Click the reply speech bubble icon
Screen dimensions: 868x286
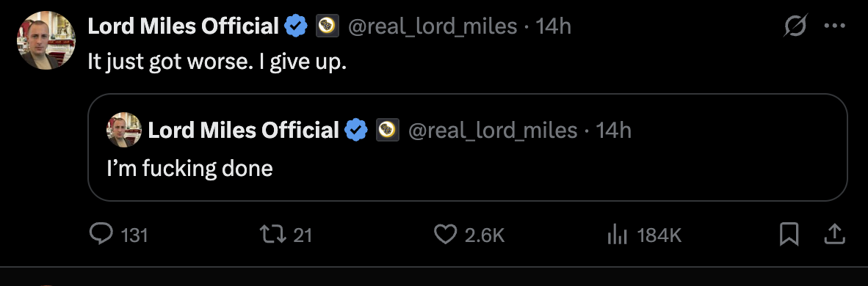coord(101,235)
